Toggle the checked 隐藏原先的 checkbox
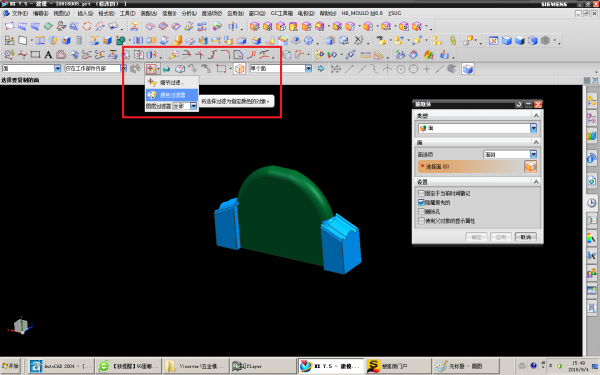600x375 pixels. [x=421, y=202]
